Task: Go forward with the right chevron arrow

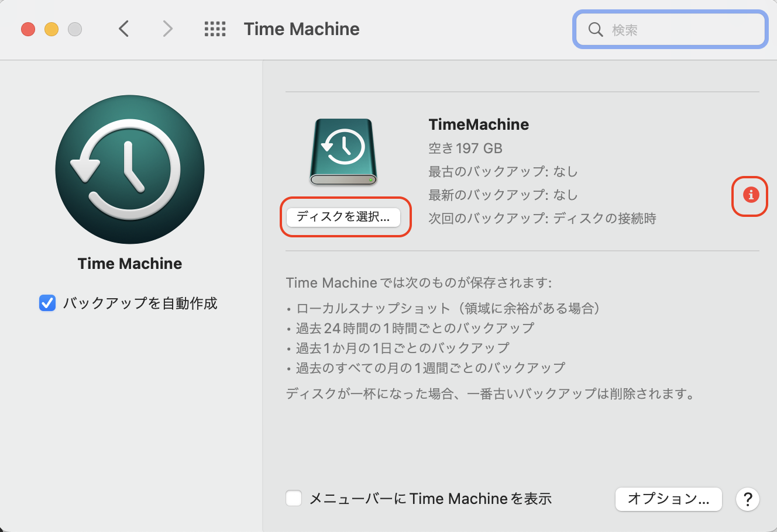Action: tap(168, 29)
